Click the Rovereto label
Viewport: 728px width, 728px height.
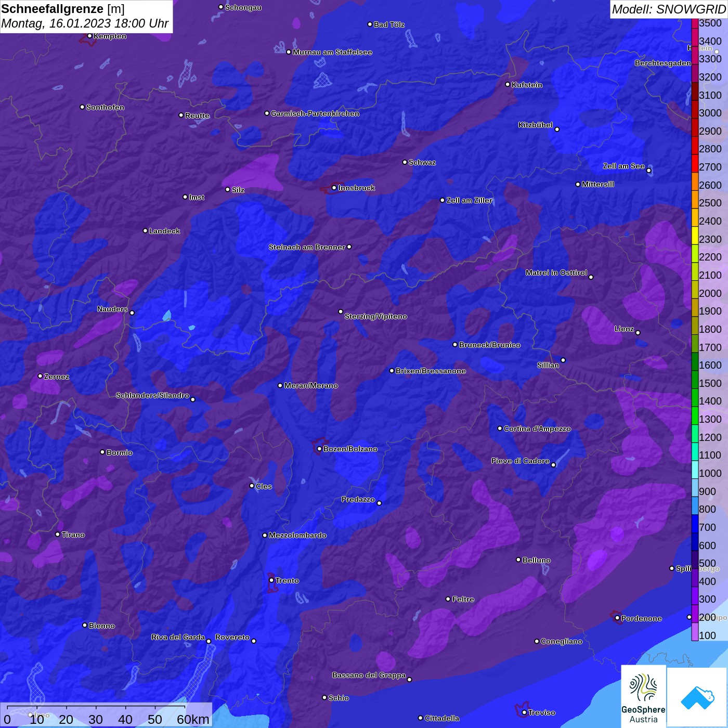tap(232, 637)
